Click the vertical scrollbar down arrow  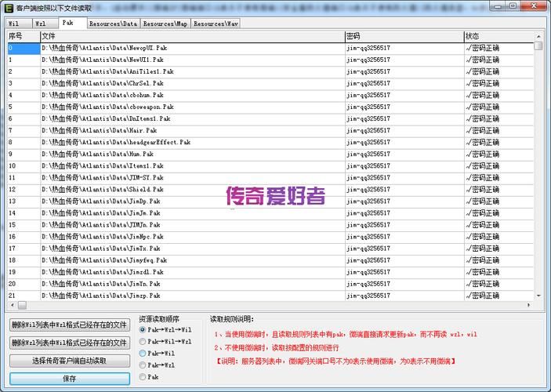(538, 296)
